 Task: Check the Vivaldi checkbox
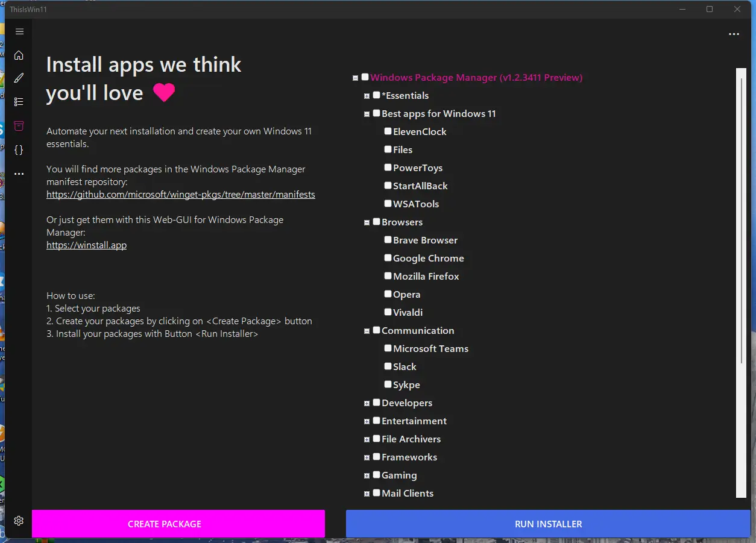(x=388, y=312)
